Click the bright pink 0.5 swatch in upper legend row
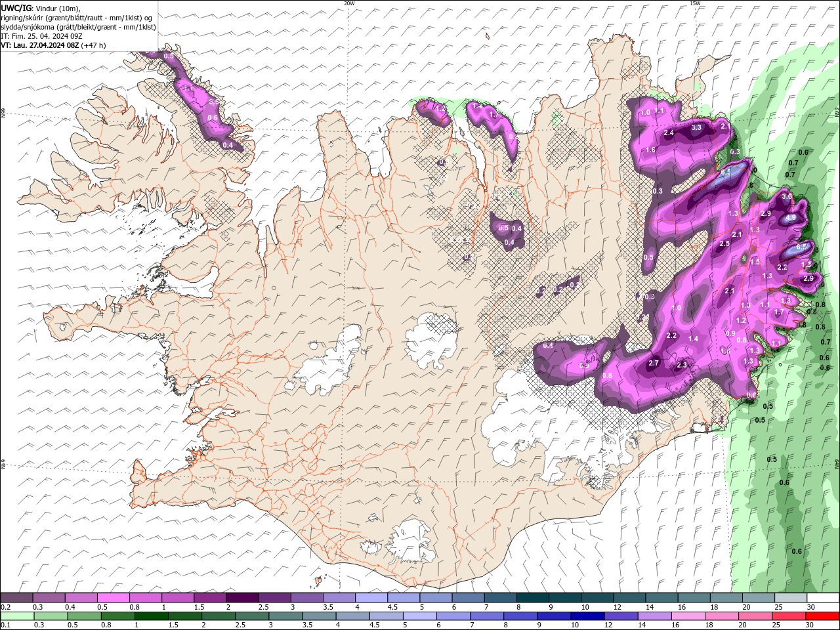This screenshot has width=840, height=630. click(113, 598)
